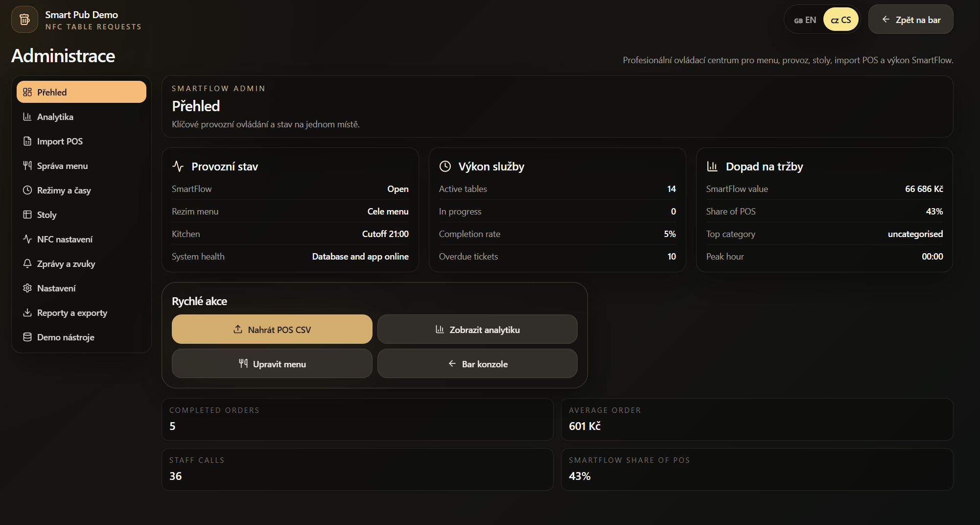Click the SmartFlow Share of POS card
The width and height of the screenshot is (980, 525).
[x=757, y=469]
